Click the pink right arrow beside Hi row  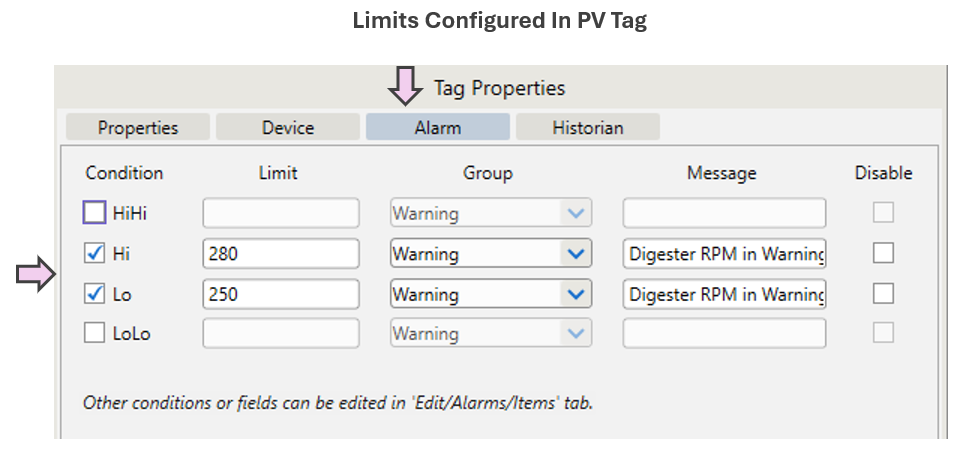[33, 274]
